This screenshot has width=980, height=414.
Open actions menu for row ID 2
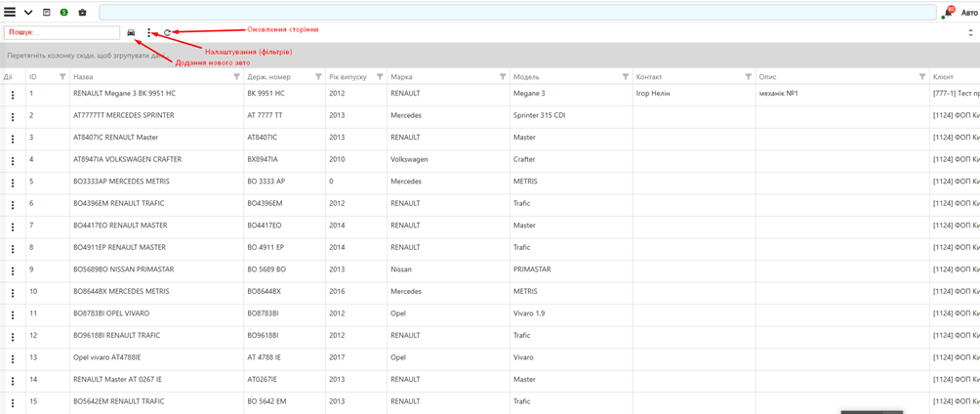(x=13, y=117)
